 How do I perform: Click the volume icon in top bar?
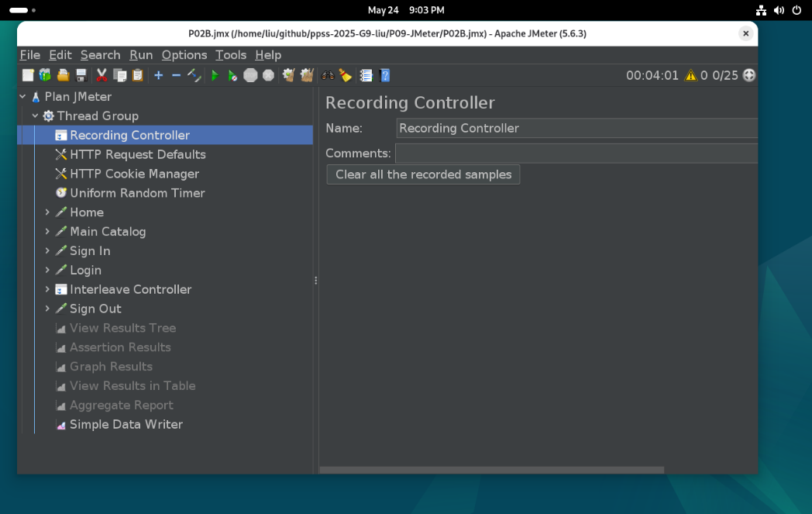(x=779, y=10)
